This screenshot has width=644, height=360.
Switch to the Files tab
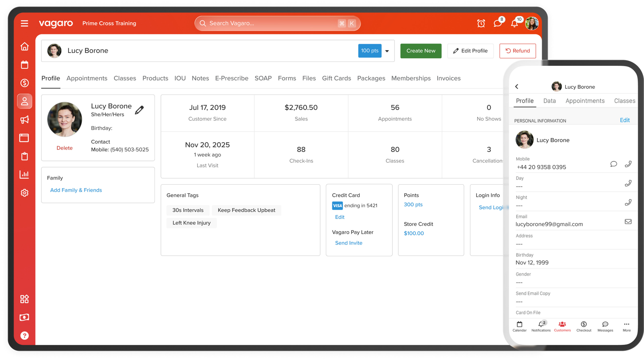coord(309,78)
